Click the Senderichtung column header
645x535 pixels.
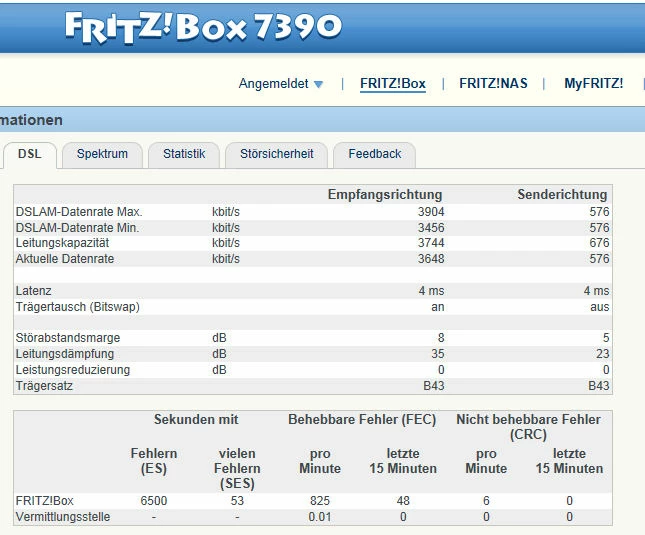click(x=562, y=195)
